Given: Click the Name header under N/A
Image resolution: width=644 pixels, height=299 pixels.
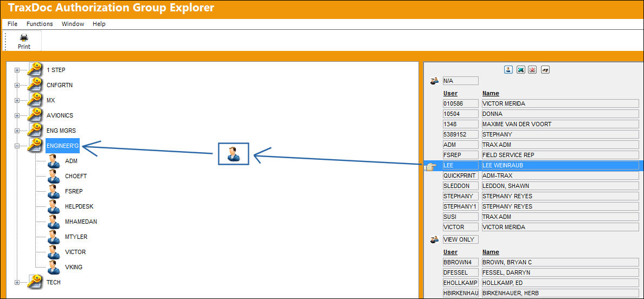Looking at the screenshot, I should click(x=491, y=93).
